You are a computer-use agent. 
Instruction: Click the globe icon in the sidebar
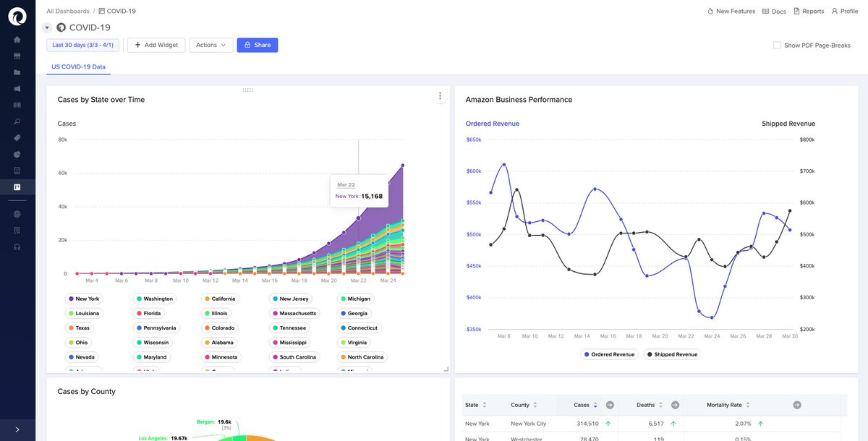click(16, 214)
